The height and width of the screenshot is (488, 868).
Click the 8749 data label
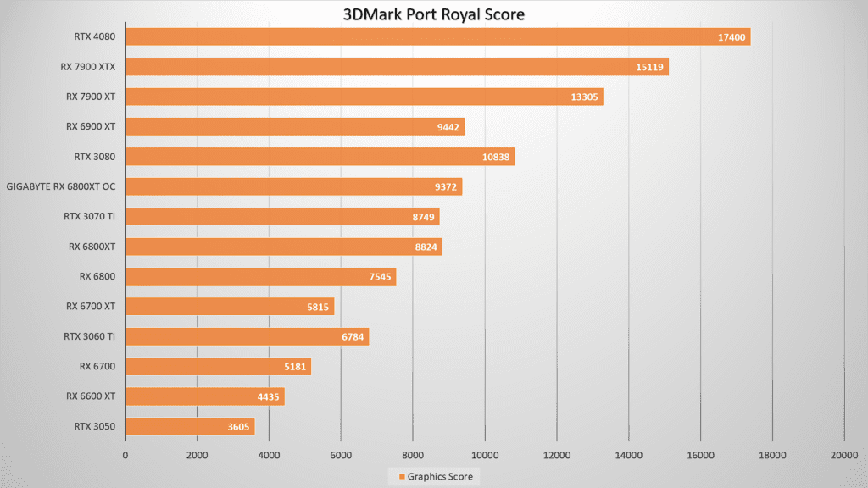coord(424,217)
